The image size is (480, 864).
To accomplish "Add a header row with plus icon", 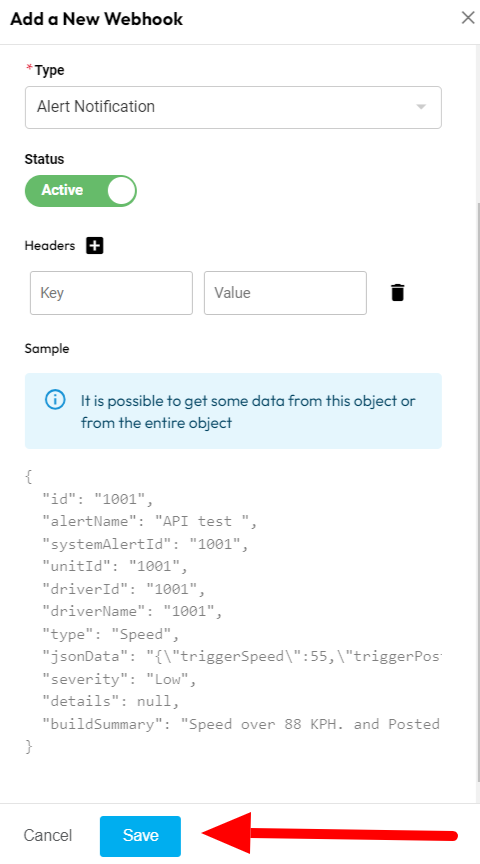I will pos(95,245).
